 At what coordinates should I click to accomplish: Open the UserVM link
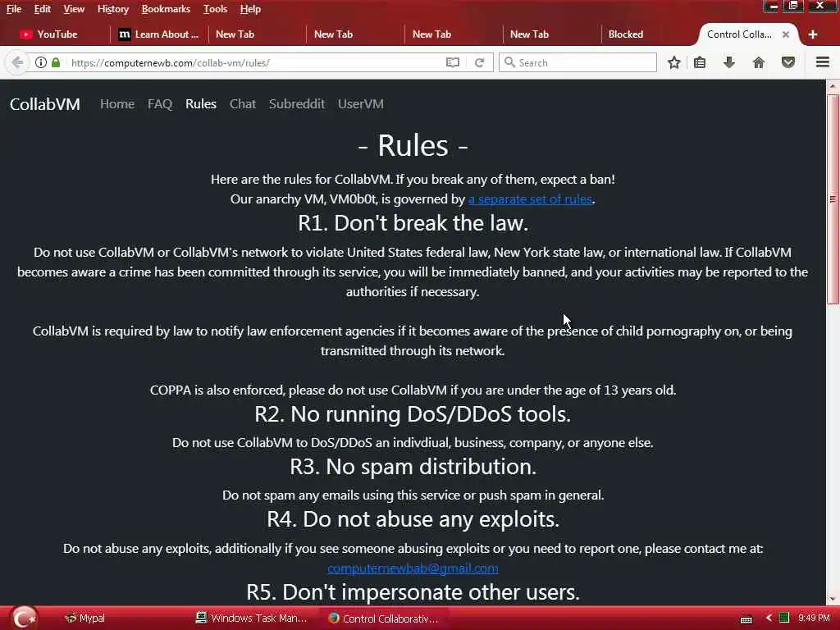pyautogui.click(x=361, y=104)
